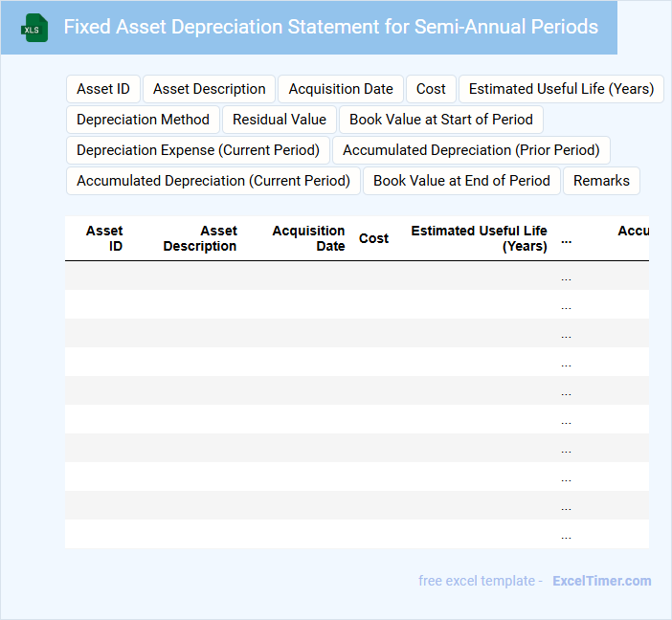The height and width of the screenshot is (620, 672).
Task: Select the Asset ID tag
Action: [x=103, y=89]
